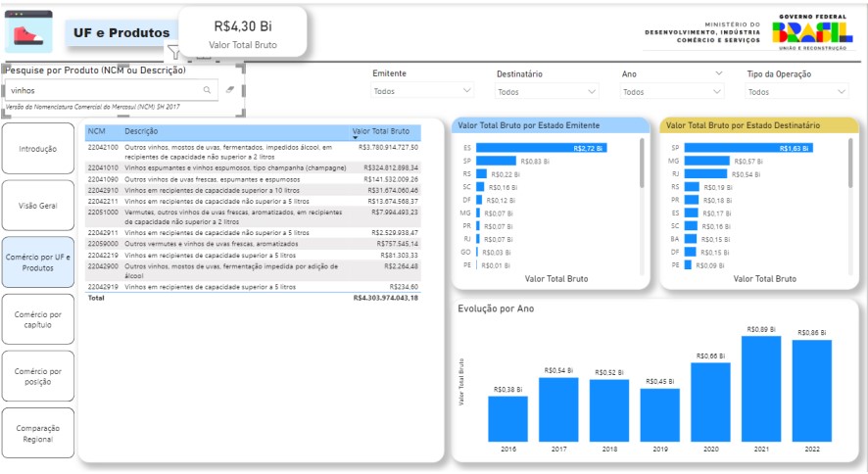
Task: Expand the Destinatário filter dropdown
Action: 547,92
